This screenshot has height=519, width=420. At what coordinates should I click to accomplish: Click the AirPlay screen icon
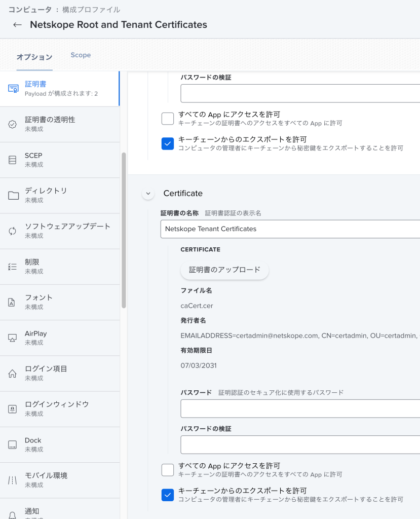(12, 338)
